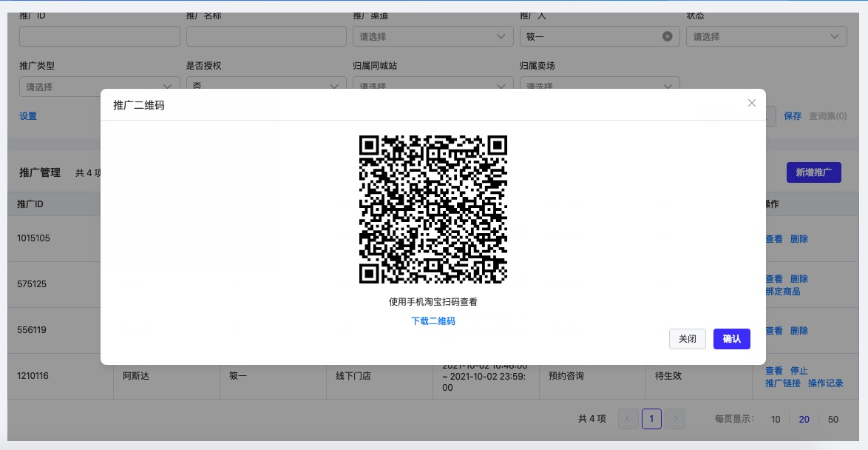Image resolution: width=868 pixels, height=450 pixels.
Task: Click 删除 for row 575125
Action: [x=799, y=279]
